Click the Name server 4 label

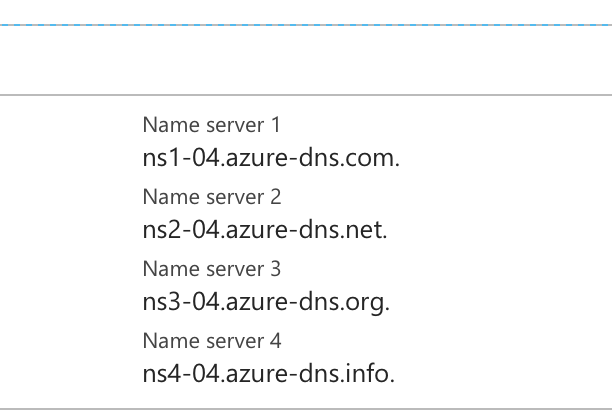tap(212, 341)
